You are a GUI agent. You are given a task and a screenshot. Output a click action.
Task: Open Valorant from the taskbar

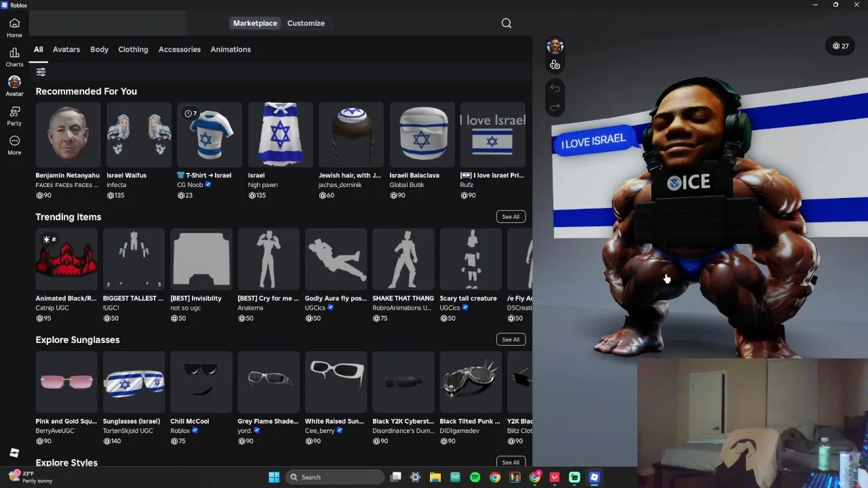click(555, 477)
